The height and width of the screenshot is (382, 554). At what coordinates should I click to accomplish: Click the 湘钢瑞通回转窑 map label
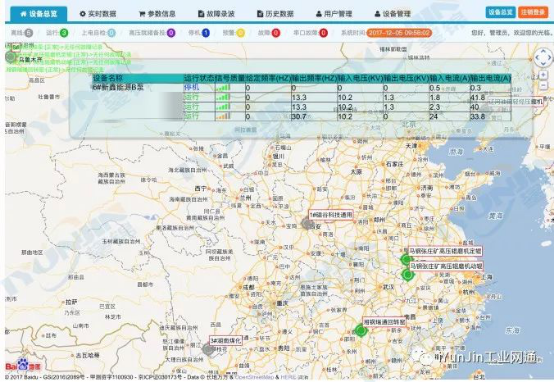point(385,322)
